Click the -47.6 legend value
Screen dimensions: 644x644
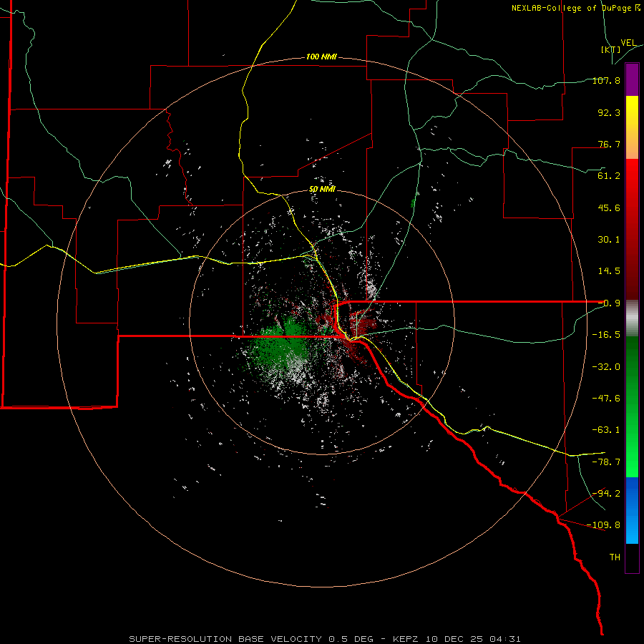point(606,399)
